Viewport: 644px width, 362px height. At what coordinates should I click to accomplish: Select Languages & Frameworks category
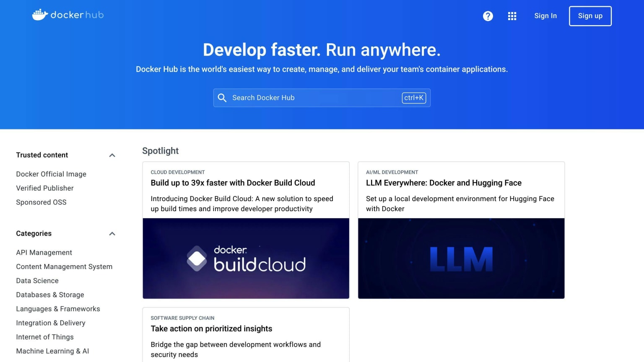[58, 309]
